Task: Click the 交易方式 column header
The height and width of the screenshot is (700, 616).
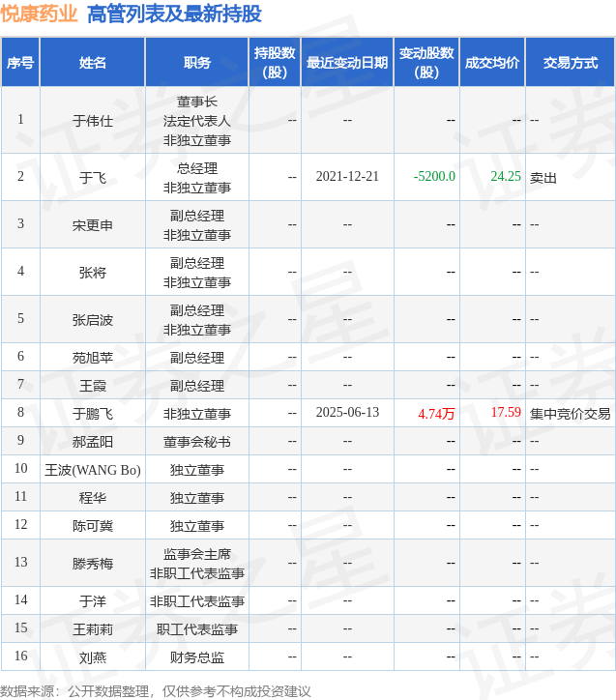Action: point(571,63)
